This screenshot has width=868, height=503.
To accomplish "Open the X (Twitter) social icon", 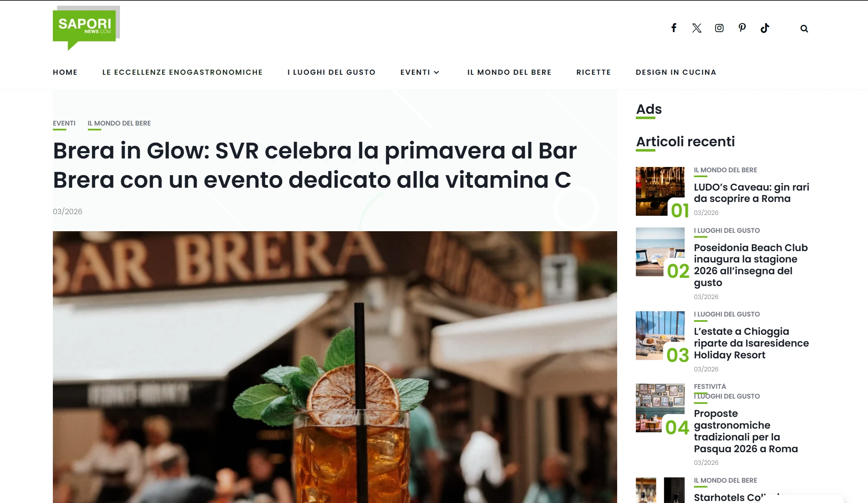I will [x=696, y=28].
